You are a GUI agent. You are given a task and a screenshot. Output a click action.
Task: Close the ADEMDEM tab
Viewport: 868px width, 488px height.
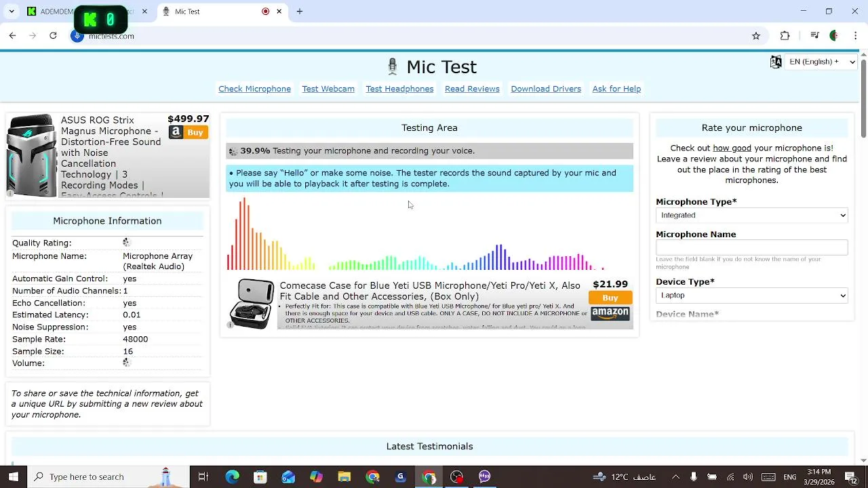click(x=144, y=12)
